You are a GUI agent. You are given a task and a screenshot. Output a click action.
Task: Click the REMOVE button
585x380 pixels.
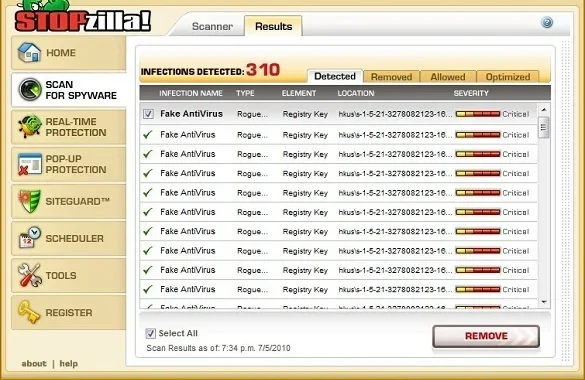click(486, 336)
